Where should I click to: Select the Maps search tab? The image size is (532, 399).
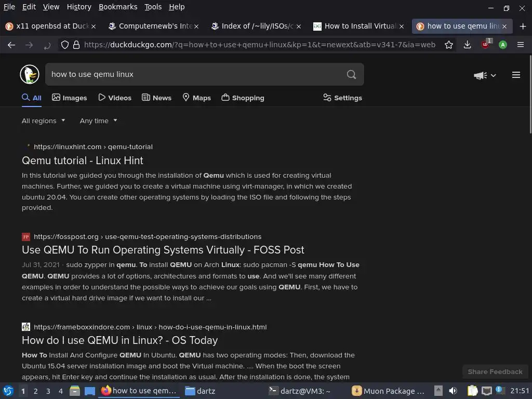coord(196,98)
